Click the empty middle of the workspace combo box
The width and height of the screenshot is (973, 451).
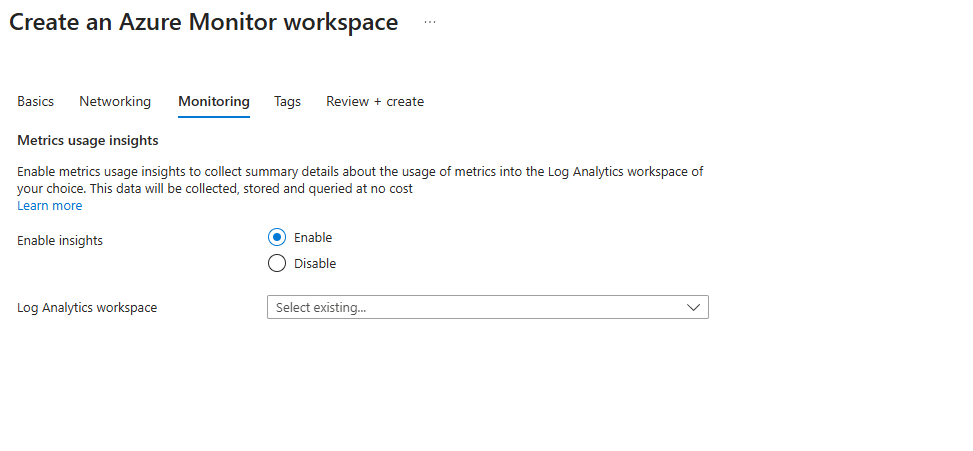click(x=520, y=308)
